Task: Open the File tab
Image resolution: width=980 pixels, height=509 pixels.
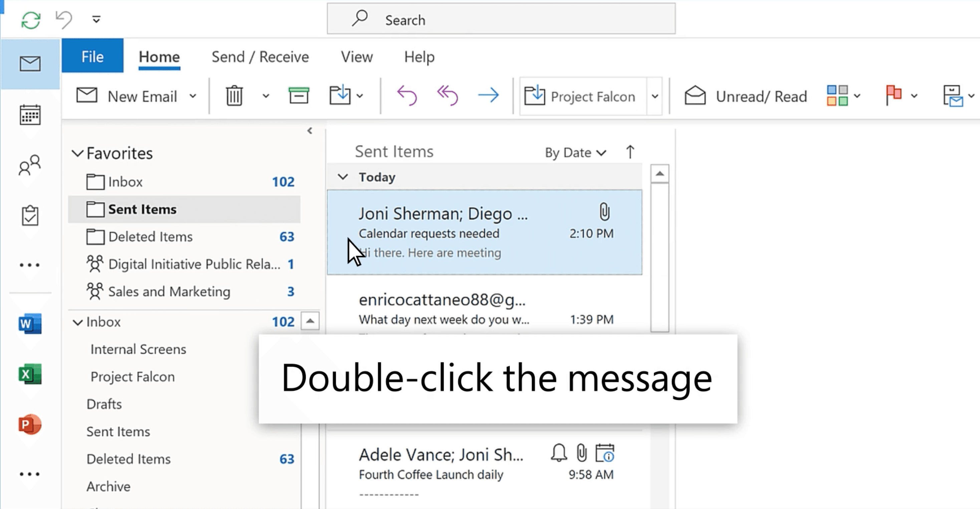Action: [92, 57]
